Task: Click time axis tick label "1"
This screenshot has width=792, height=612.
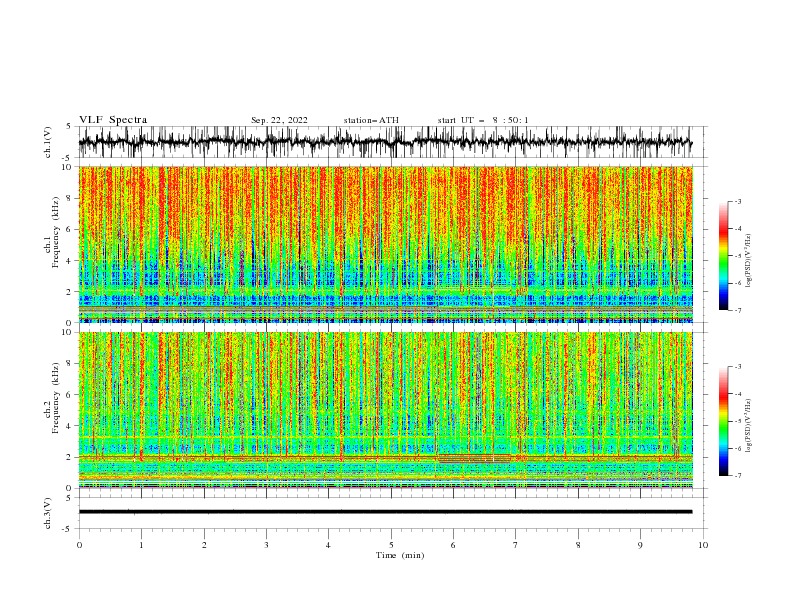Action: click(x=141, y=545)
